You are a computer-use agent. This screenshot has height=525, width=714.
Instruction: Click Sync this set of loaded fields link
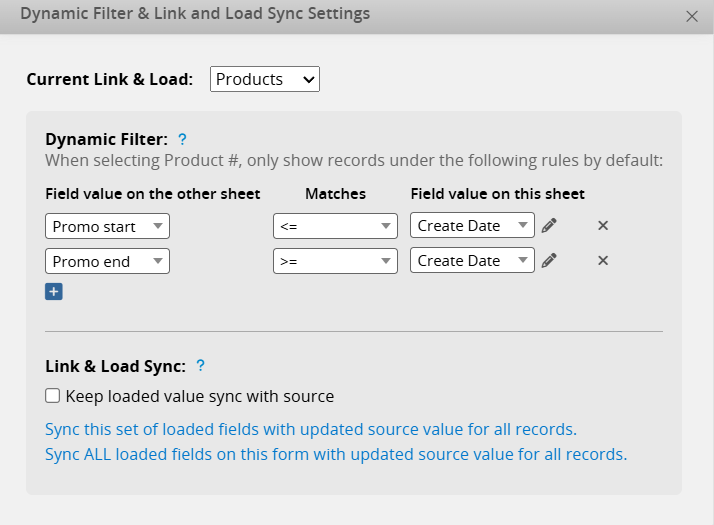(311, 429)
